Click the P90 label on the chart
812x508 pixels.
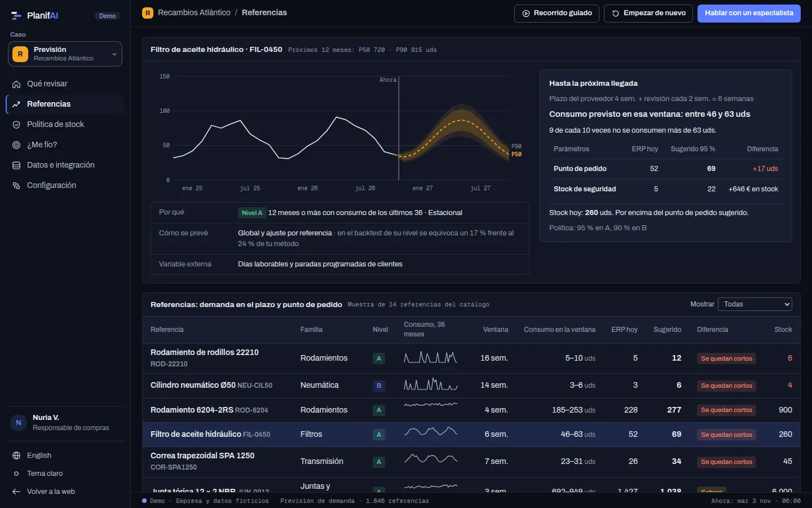tap(517, 147)
